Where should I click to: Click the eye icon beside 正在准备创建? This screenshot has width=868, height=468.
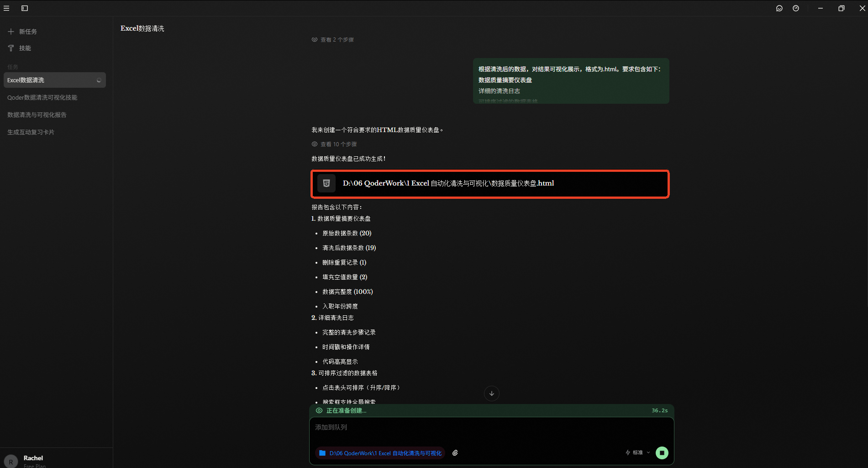pyautogui.click(x=319, y=410)
